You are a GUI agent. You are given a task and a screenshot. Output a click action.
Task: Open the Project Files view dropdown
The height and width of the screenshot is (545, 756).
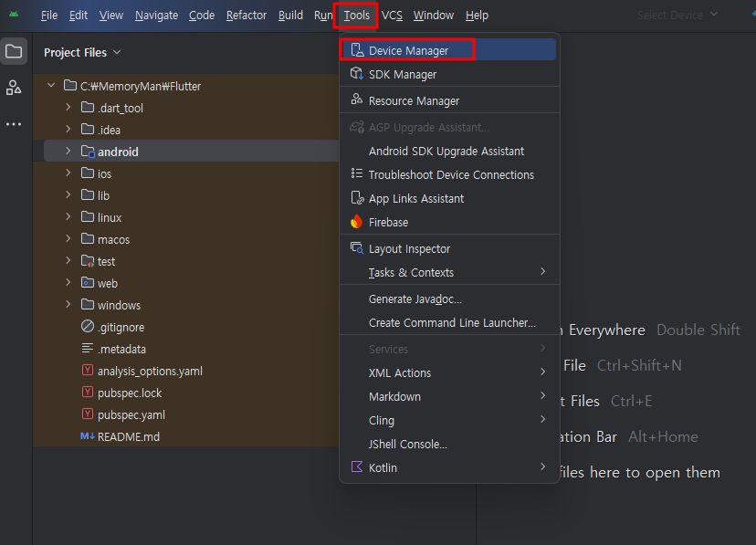pyautogui.click(x=82, y=52)
